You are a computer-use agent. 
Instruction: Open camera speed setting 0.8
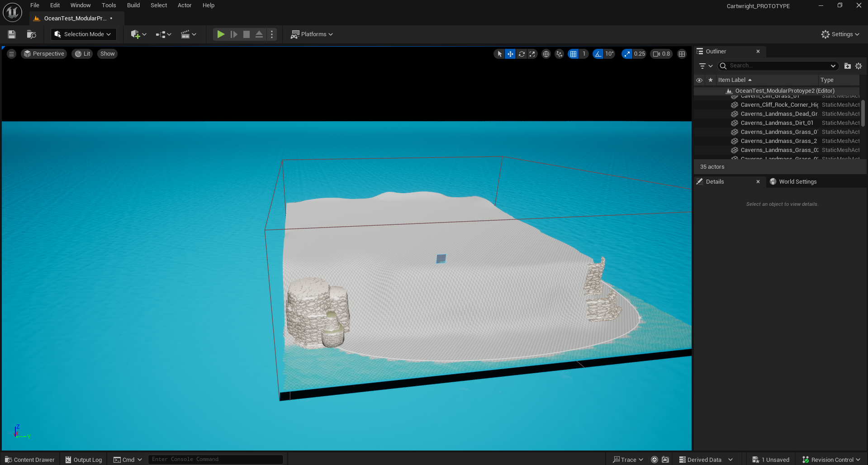pyautogui.click(x=661, y=54)
